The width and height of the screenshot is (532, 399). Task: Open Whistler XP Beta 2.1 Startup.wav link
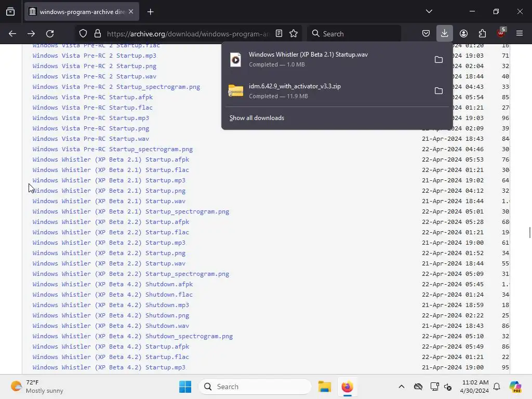[109, 201]
